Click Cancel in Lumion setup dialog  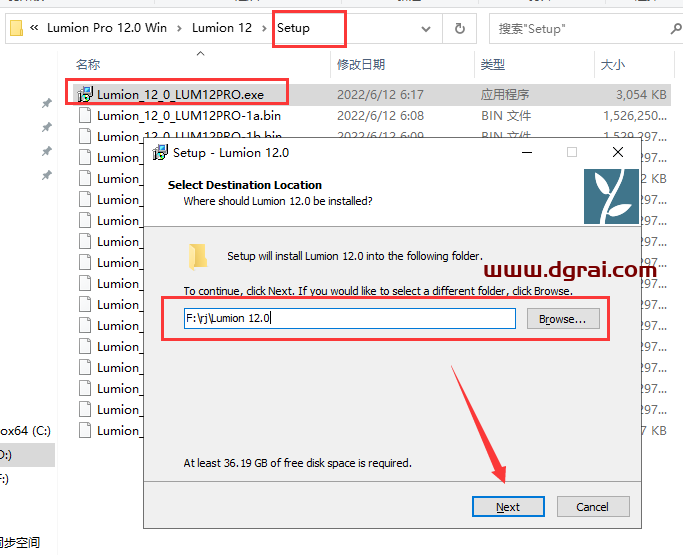(x=592, y=507)
